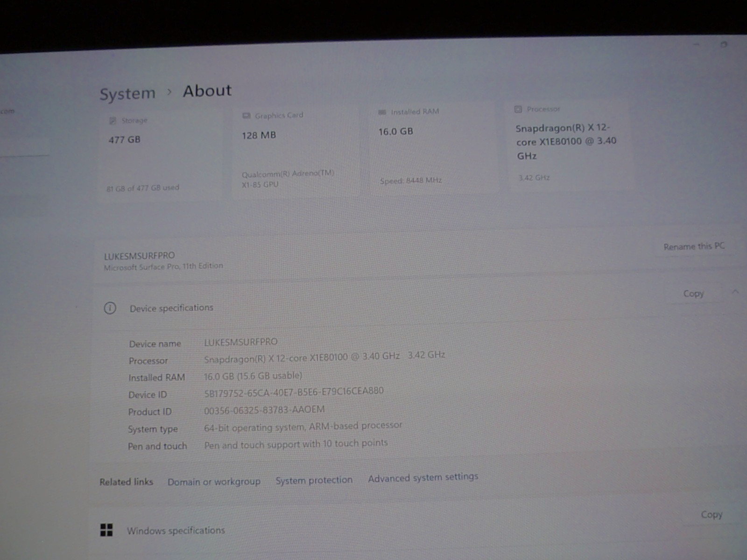Select the Device ID value text
Image resolution: width=747 pixels, height=560 pixels.
(294, 392)
